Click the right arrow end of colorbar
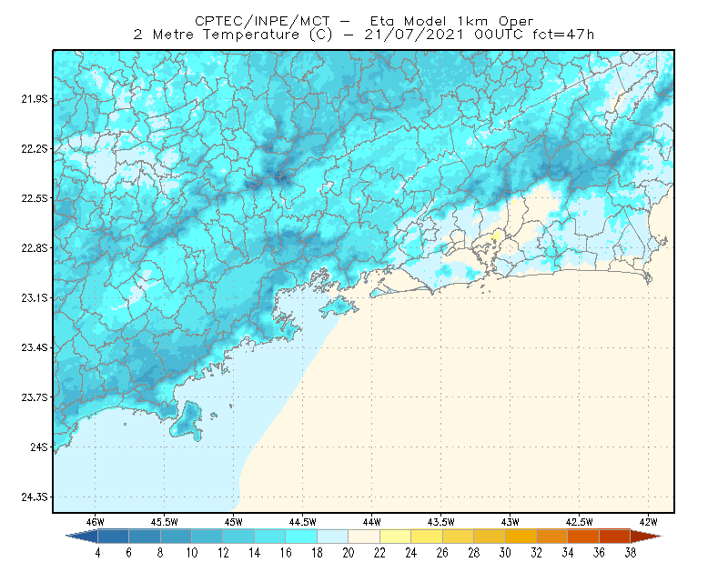 click(x=646, y=537)
